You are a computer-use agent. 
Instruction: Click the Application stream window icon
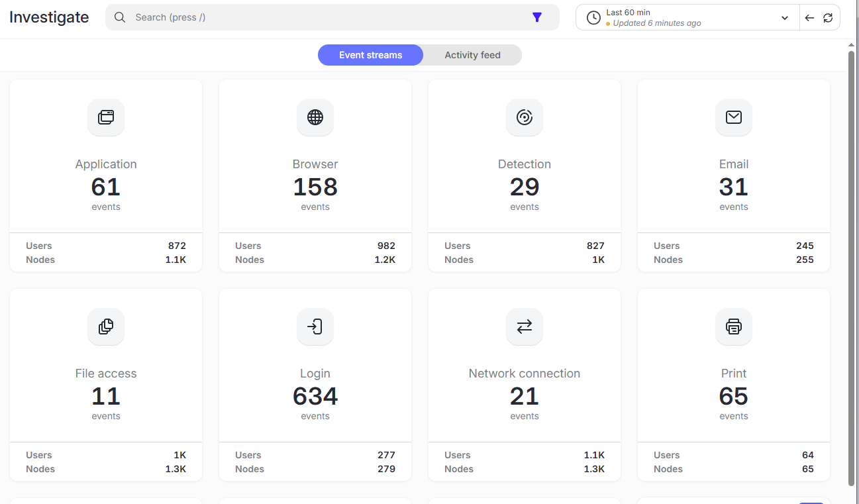coord(106,118)
